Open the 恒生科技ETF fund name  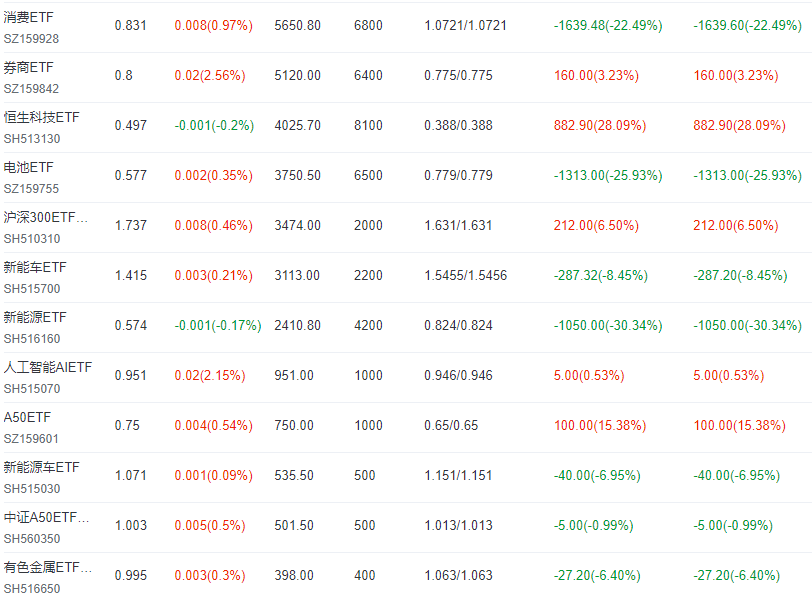point(41,117)
